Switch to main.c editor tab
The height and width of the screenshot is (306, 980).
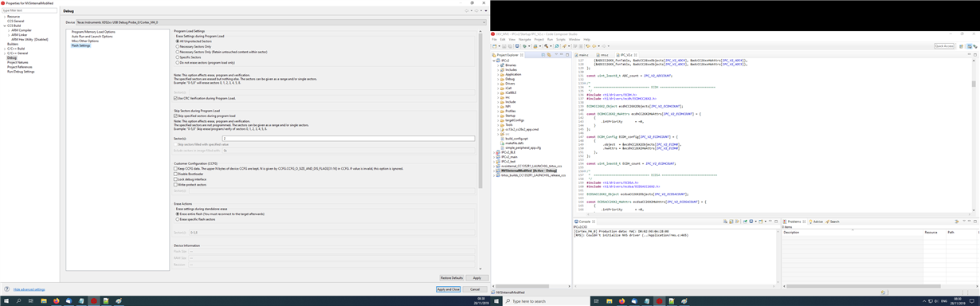583,55
